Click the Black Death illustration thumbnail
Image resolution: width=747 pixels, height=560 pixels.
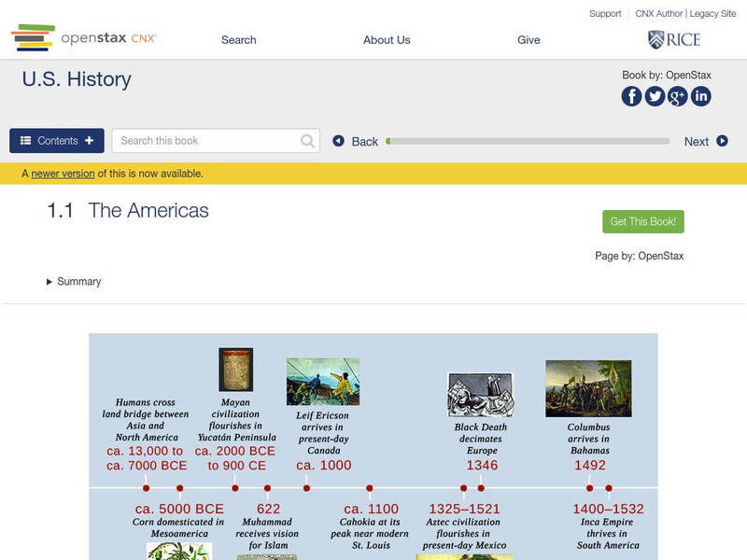pyautogui.click(x=481, y=395)
